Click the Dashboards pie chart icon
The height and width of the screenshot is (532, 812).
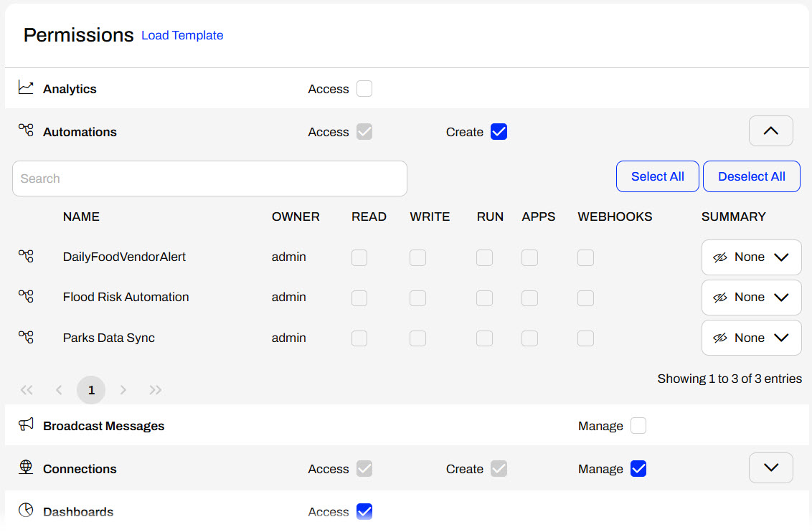coord(26,510)
